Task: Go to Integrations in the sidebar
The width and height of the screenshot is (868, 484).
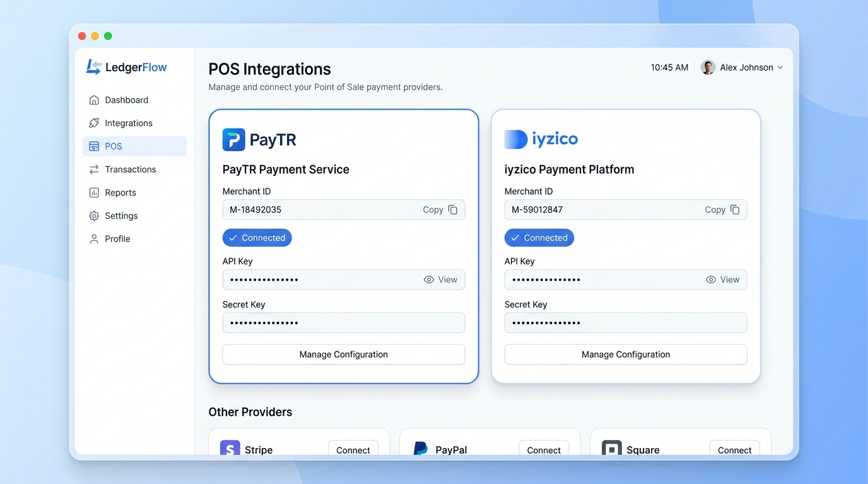Action: tap(135, 123)
